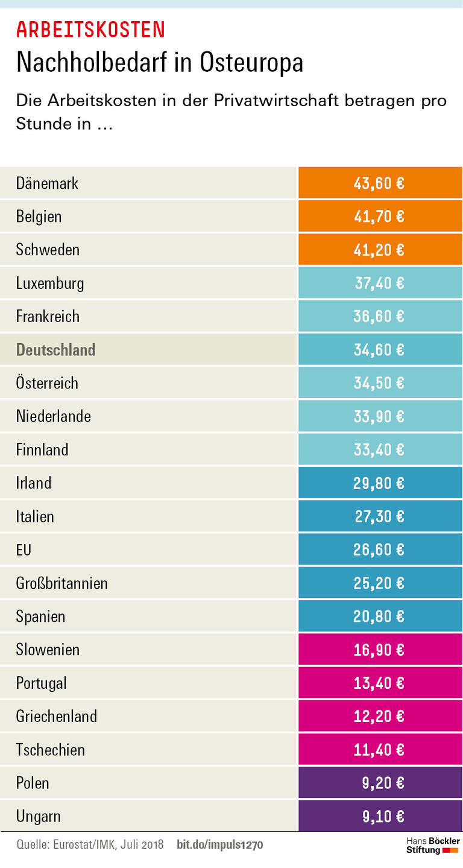Select the Dänemark row label

click(x=47, y=183)
